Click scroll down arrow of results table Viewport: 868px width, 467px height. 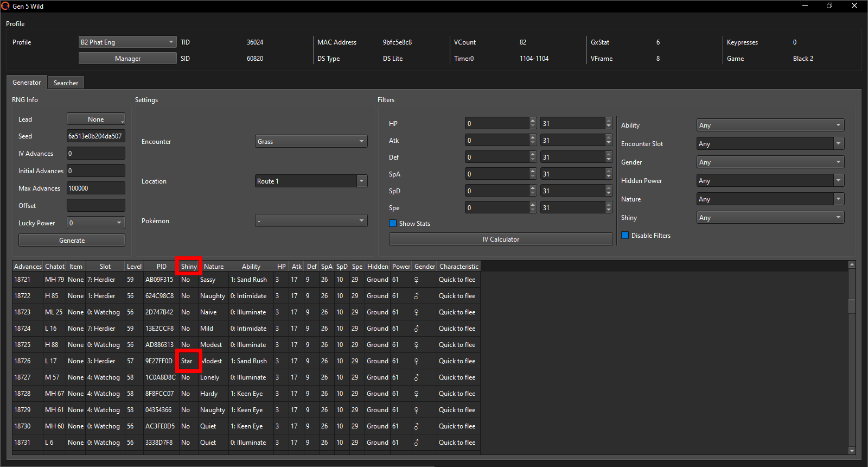point(852,450)
